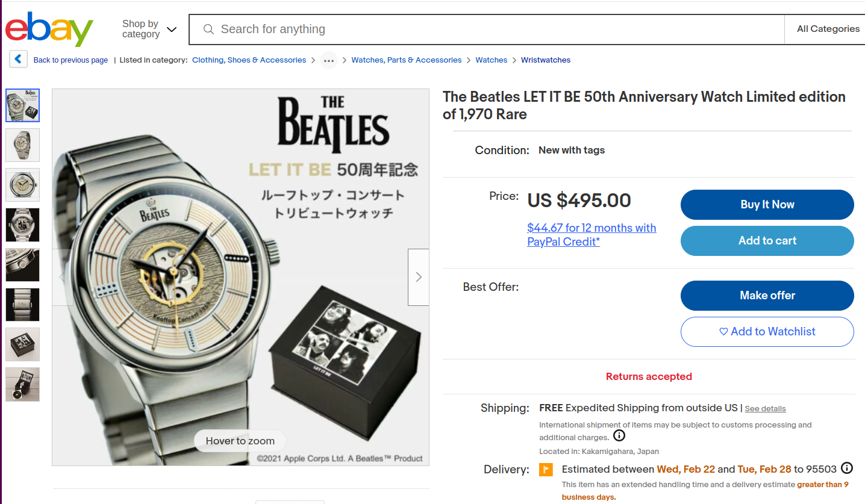Expand hidden breadcrumb categories with ellipsis
865x504 pixels.
pos(328,60)
